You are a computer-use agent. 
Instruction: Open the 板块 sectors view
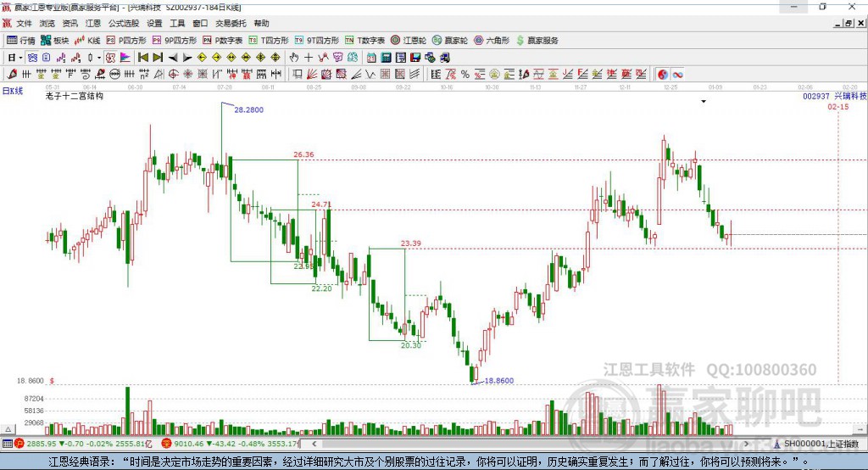point(54,41)
